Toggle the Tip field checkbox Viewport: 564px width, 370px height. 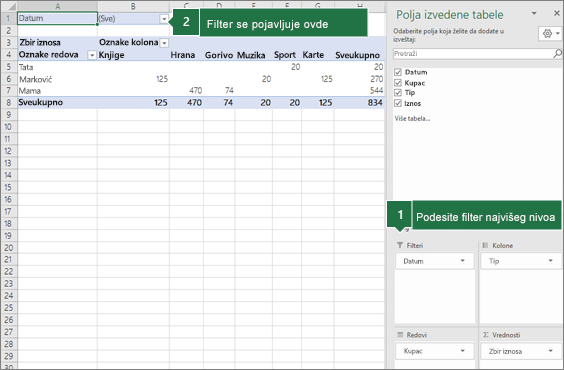397,93
